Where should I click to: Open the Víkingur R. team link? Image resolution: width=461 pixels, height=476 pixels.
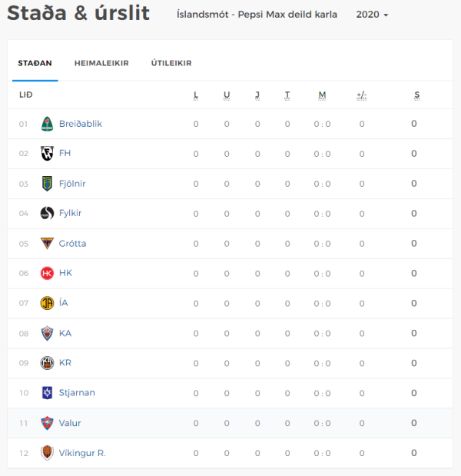82,453
